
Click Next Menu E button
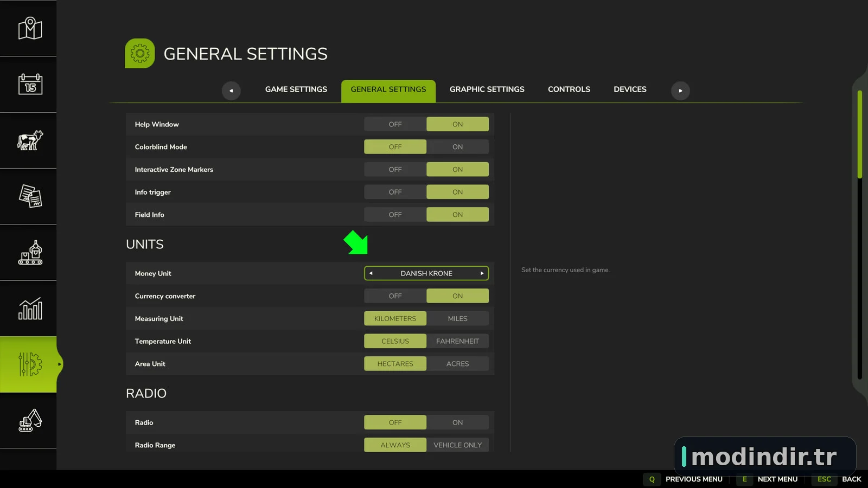[x=767, y=479]
